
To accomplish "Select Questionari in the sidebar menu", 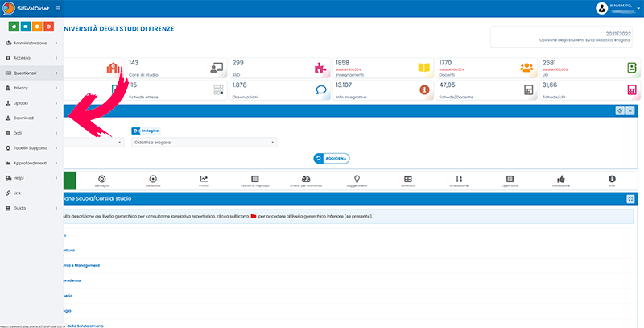I will pos(31,73).
